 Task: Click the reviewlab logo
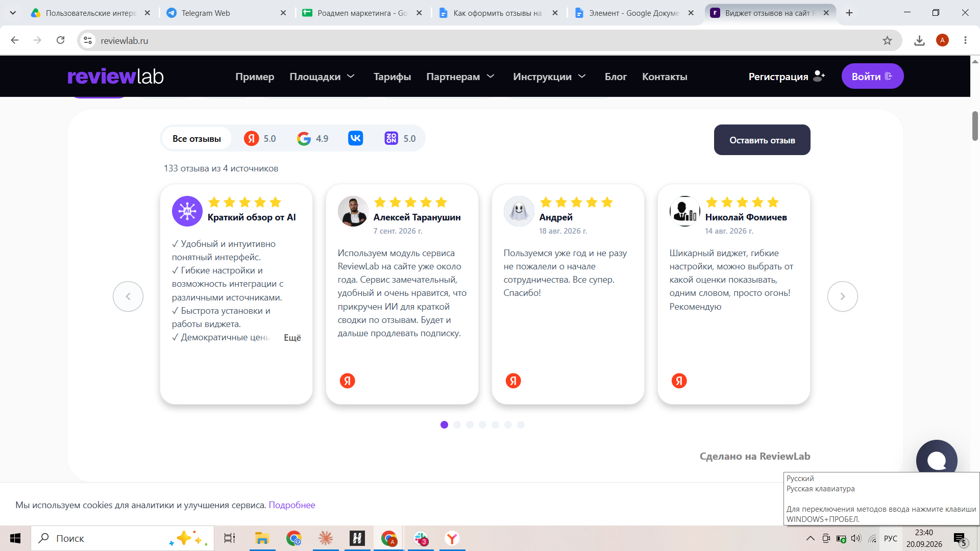coord(115,77)
